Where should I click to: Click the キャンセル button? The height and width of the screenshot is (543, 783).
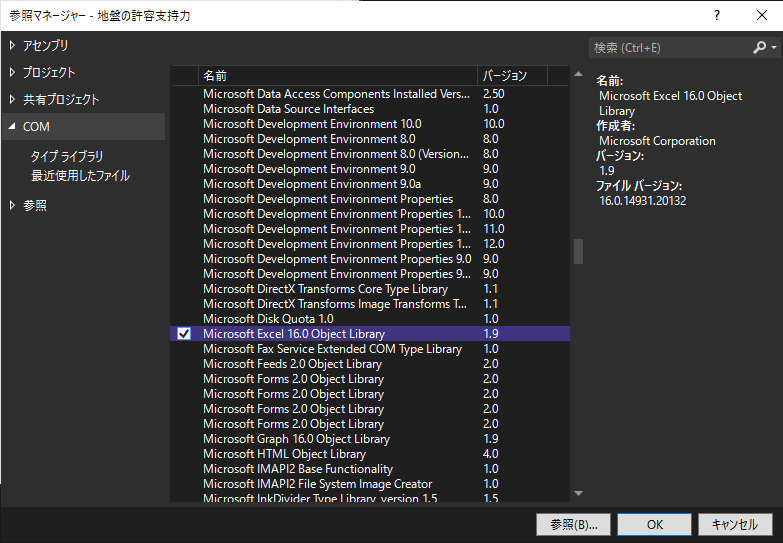pyautogui.click(x=735, y=525)
